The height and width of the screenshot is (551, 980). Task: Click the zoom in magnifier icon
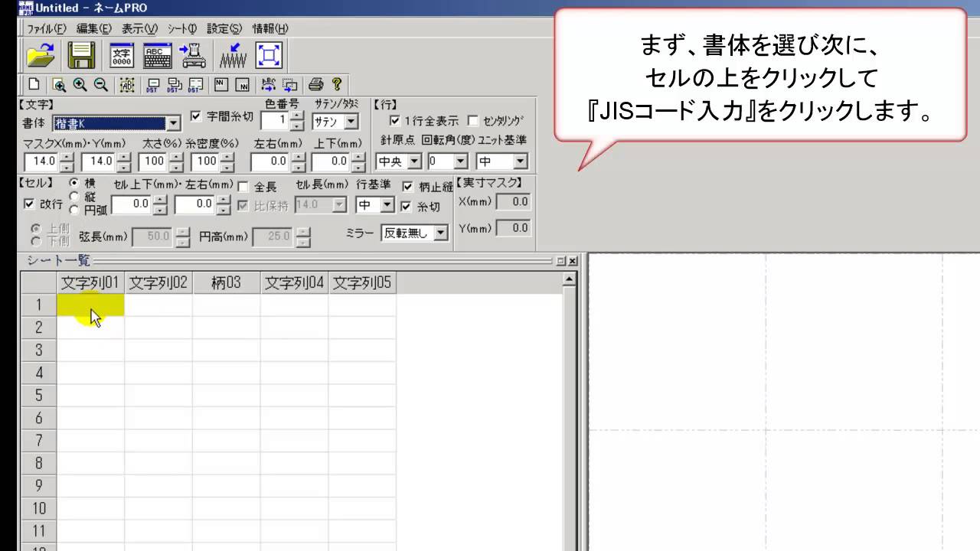click(80, 84)
